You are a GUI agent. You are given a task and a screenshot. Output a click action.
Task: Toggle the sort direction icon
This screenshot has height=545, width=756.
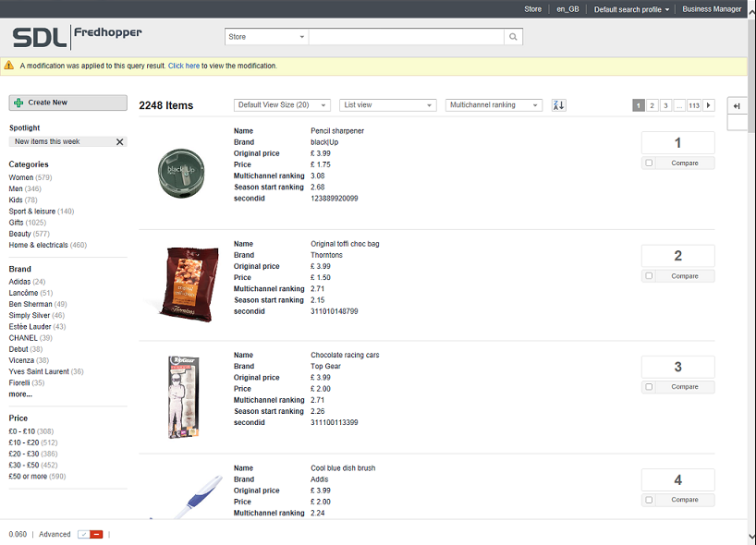pos(559,105)
